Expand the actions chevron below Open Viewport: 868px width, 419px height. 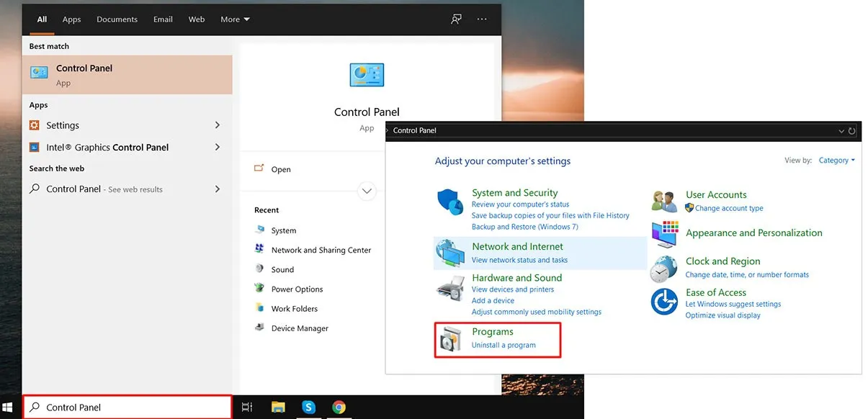(x=367, y=192)
